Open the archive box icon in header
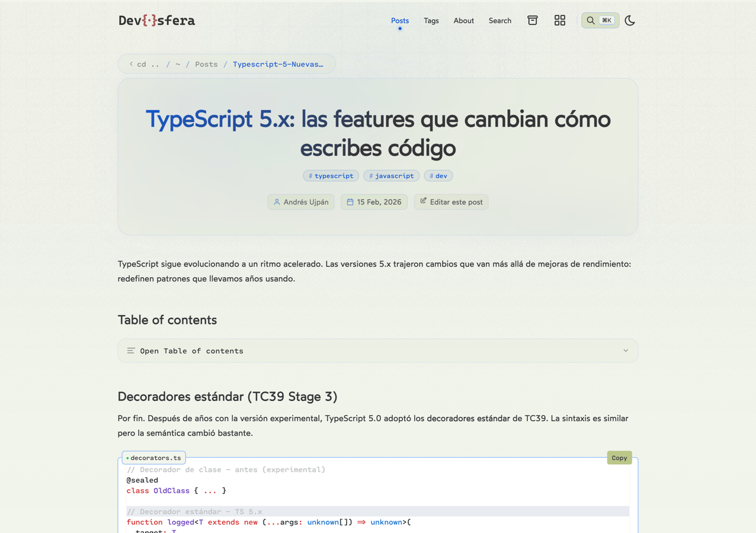756x533 pixels. [x=533, y=20]
